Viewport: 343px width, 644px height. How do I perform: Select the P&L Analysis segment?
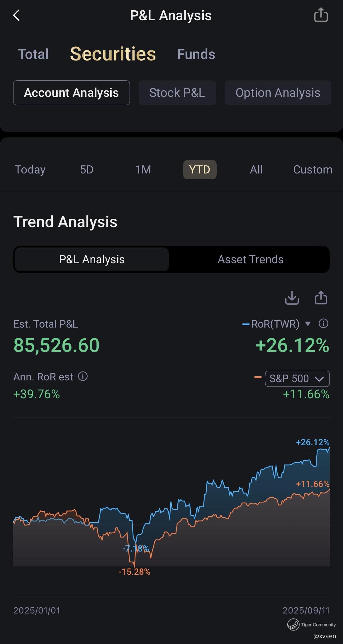(92, 259)
